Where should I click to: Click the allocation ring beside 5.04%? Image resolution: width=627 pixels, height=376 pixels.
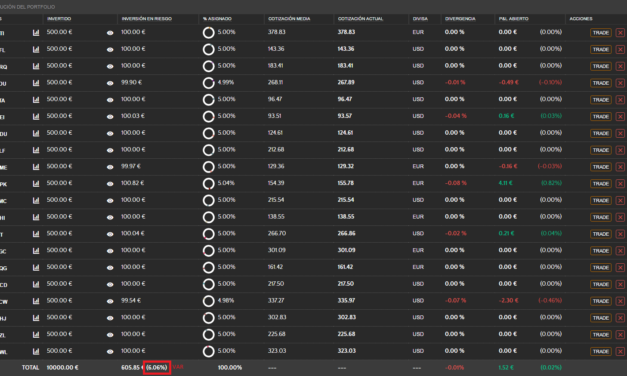(208, 184)
